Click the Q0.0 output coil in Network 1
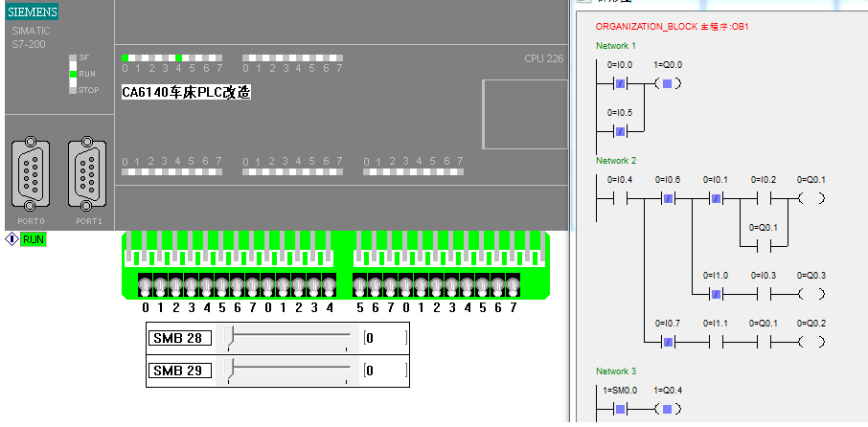 pos(668,84)
